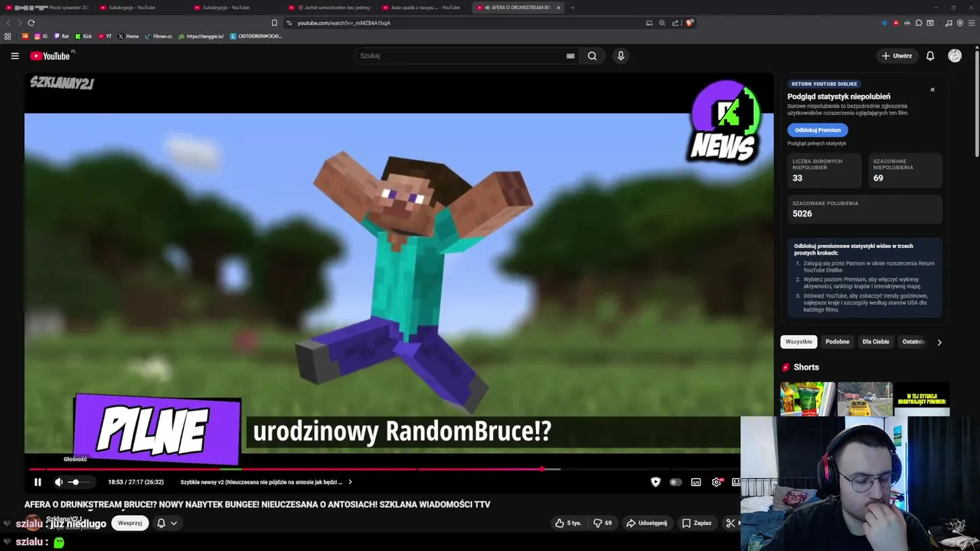Open Brave VPN shield toolbar icon

[960, 23]
